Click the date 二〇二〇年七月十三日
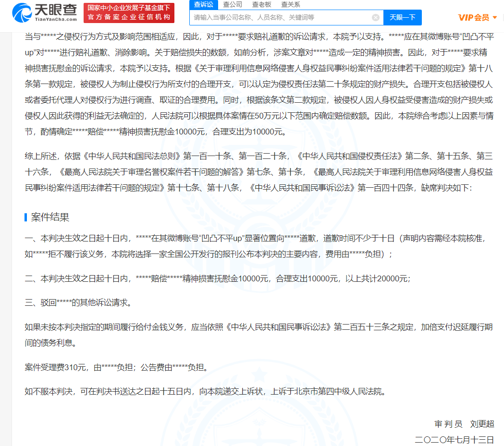Viewport: 504px width, 446px height. click(x=454, y=440)
